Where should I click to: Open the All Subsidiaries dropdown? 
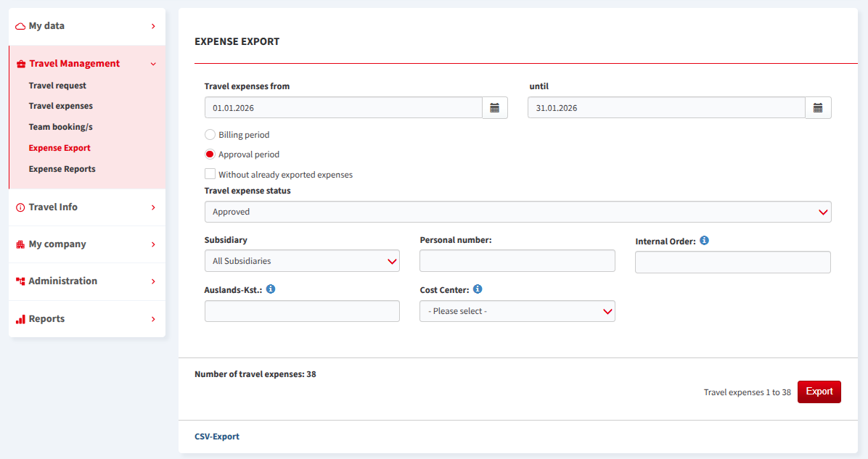(302, 261)
